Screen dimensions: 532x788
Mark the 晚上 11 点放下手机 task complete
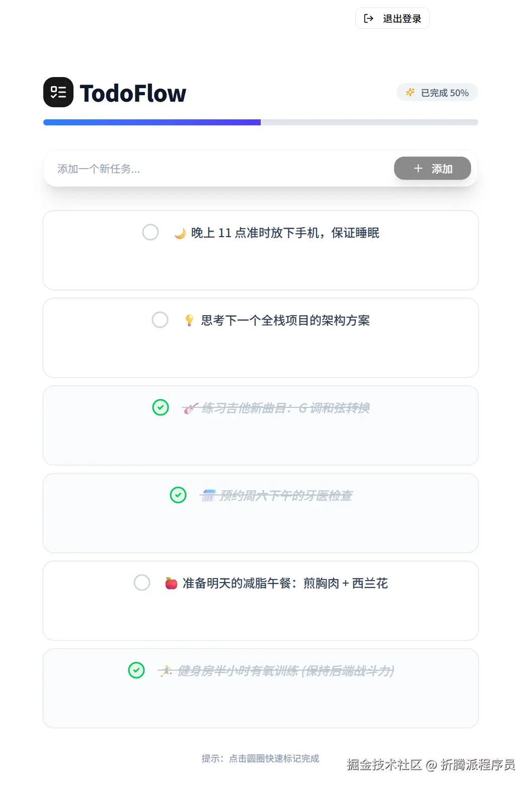point(150,232)
